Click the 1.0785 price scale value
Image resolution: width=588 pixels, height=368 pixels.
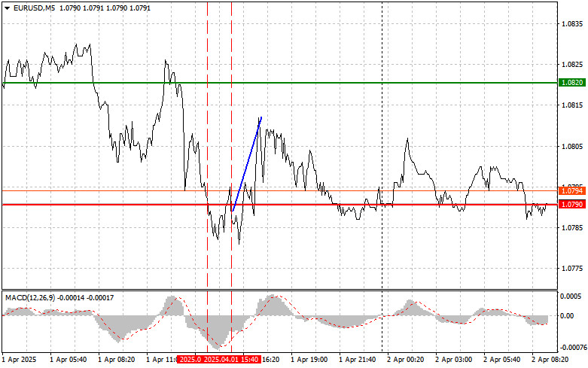click(572, 227)
